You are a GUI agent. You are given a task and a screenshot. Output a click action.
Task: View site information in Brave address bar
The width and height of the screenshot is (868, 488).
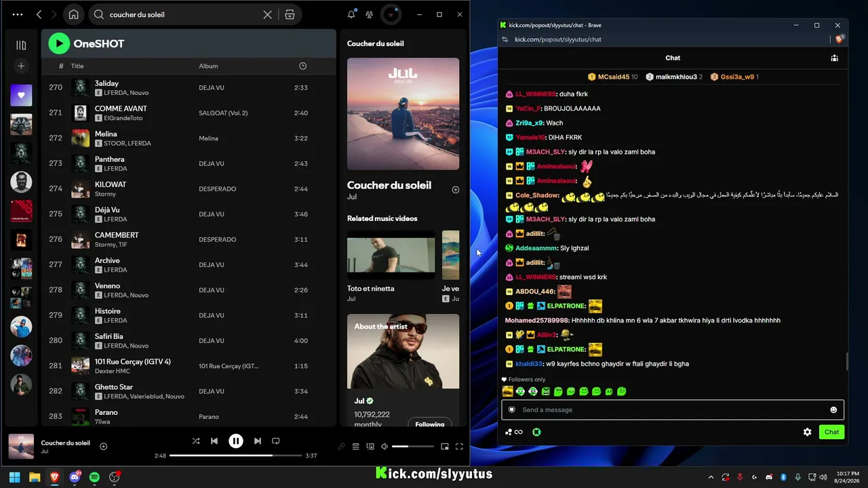505,39
